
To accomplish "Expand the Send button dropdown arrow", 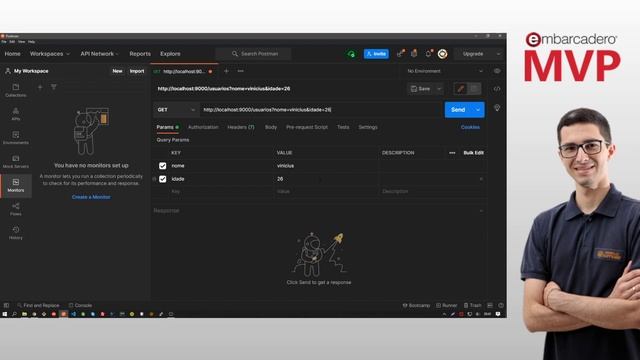I will pyautogui.click(x=478, y=110).
